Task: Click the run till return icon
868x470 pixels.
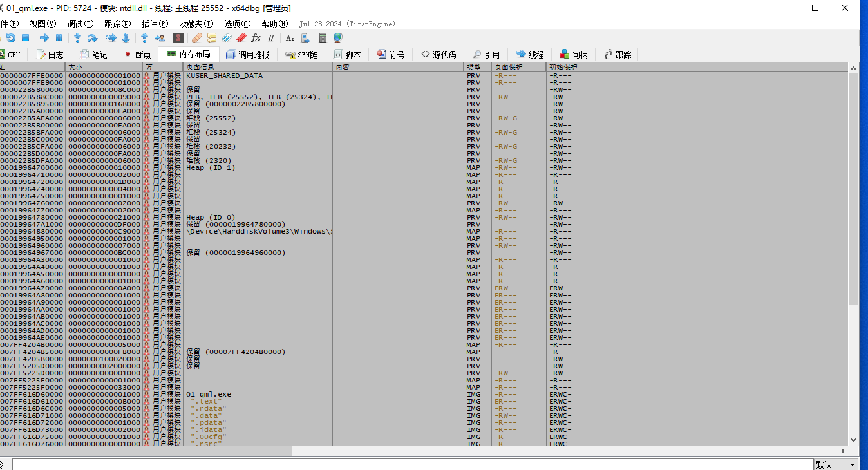Action: pos(144,38)
